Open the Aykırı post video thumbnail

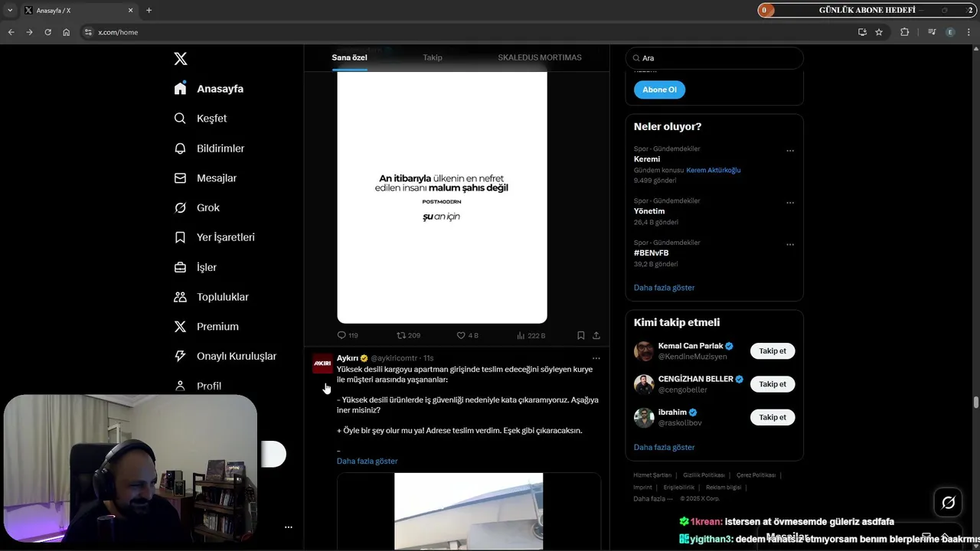[x=469, y=511]
